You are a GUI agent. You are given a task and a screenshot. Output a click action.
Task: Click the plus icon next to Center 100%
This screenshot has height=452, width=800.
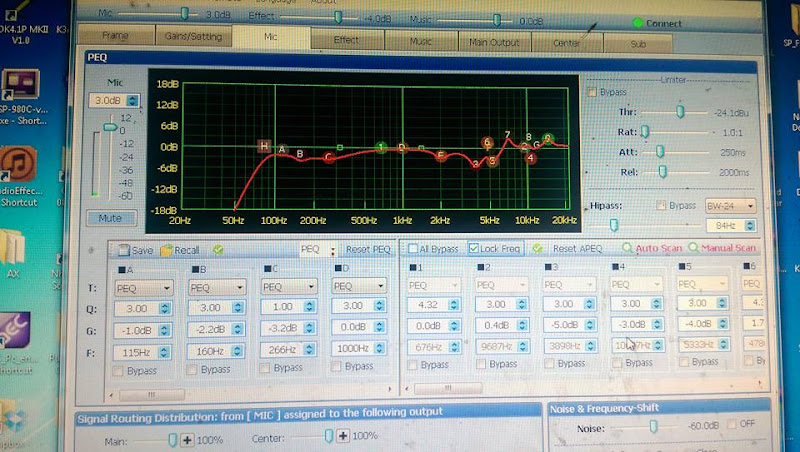[x=343, y=436]
